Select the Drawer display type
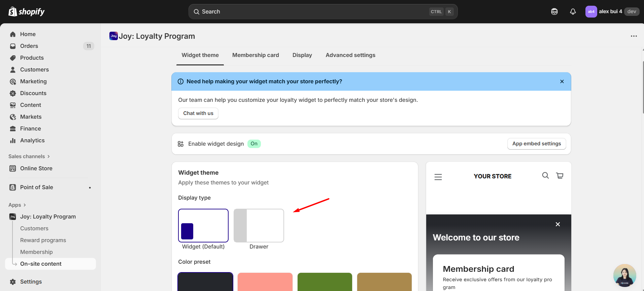The width and height of the screenshot is (644, 291). coord(259,226)
